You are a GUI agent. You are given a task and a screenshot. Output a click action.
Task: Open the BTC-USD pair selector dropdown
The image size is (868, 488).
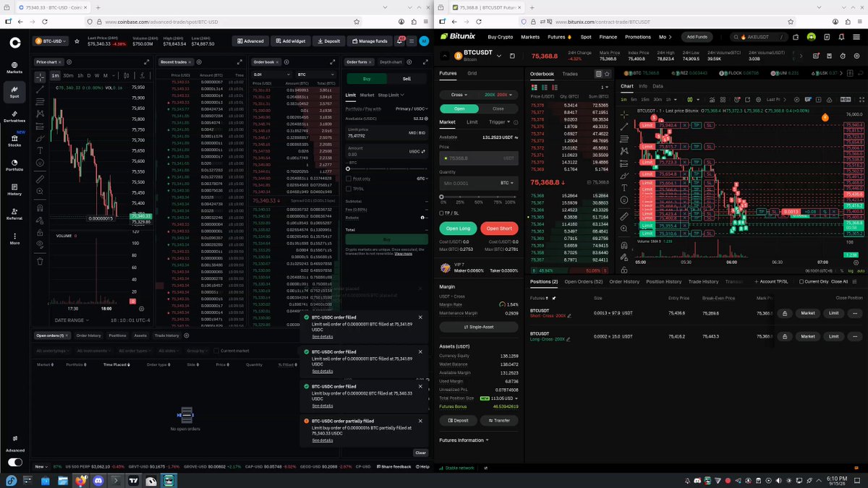coord(52,41)
